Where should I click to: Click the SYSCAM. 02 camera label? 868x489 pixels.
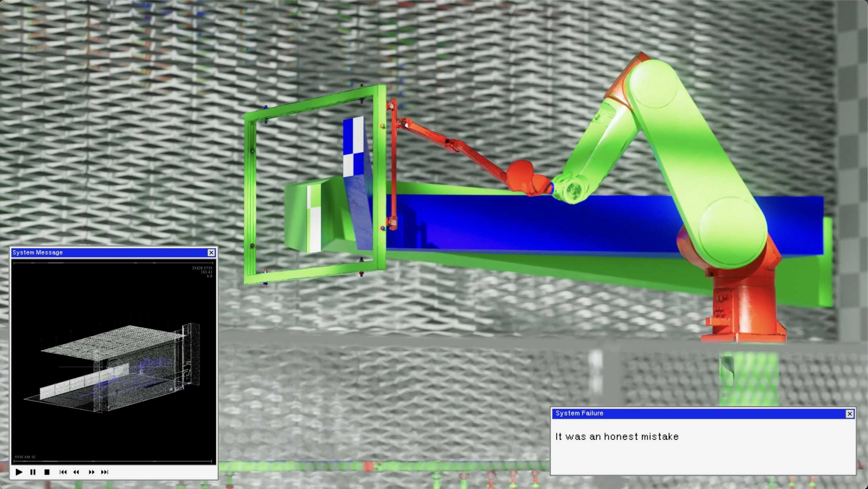pyautogui.click(x=25, y=457)
